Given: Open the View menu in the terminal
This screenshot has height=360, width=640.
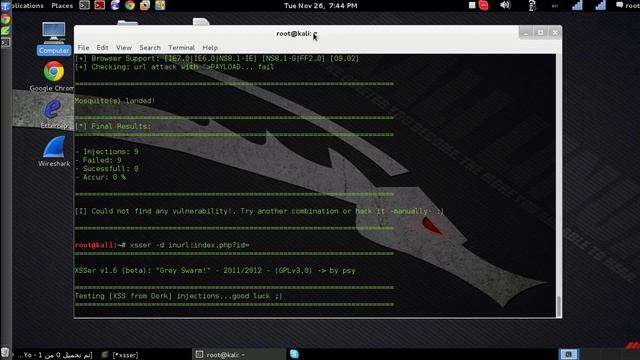Looking at the screenshot, I should coord(124,48).
